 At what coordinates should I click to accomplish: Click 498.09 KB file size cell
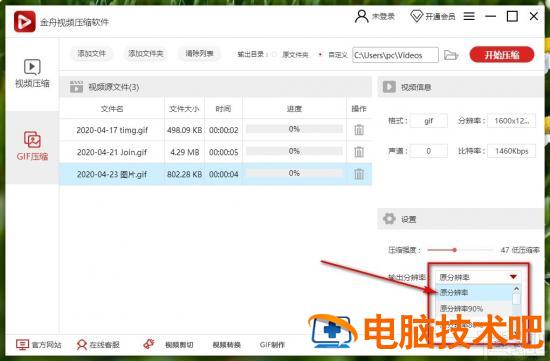pyautogui.click(x=185, y=130)
